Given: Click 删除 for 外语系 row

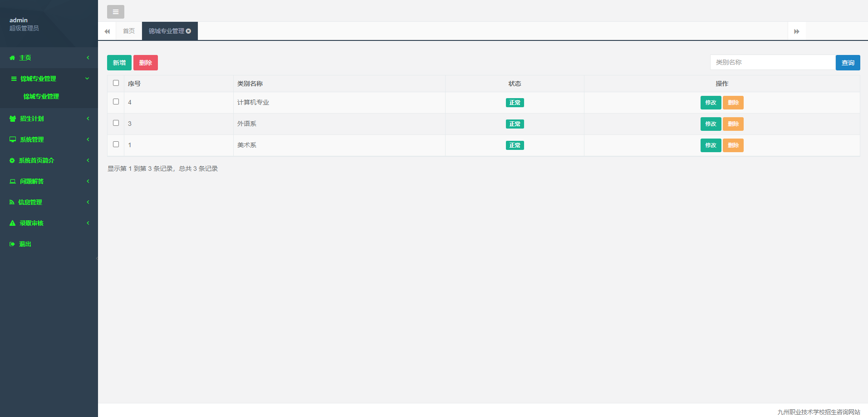Looking at the screenshot, I should 733,124.
